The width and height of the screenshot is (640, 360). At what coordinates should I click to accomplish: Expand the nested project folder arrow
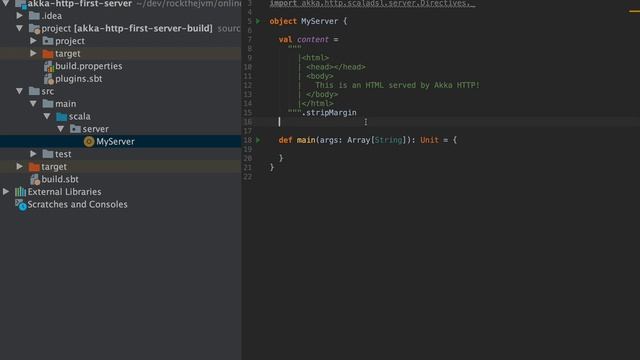tap(33, 41)
